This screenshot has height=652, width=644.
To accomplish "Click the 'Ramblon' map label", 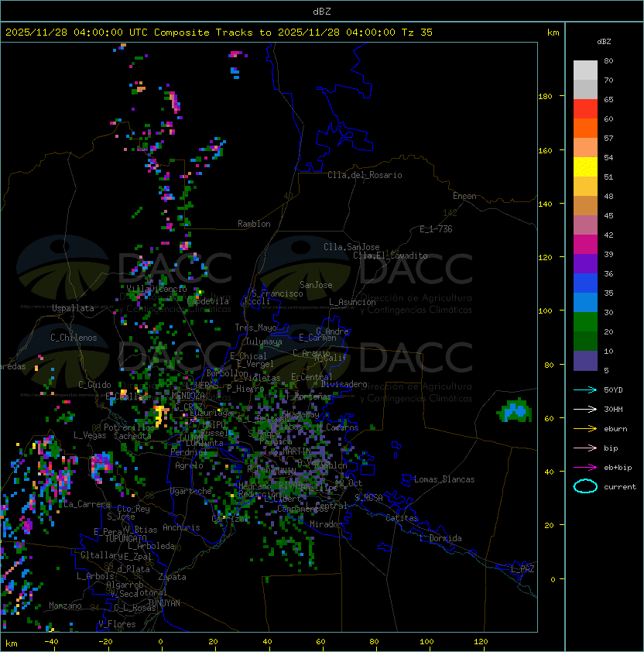I will (254, 224).
